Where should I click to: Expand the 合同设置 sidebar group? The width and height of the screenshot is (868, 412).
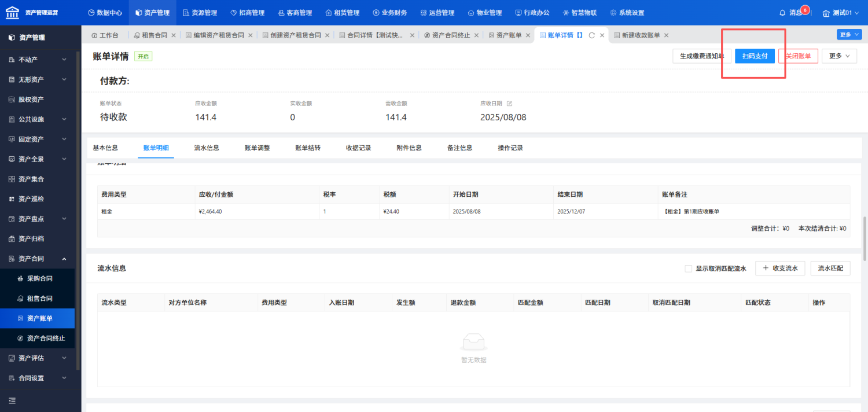coord(38,378)
